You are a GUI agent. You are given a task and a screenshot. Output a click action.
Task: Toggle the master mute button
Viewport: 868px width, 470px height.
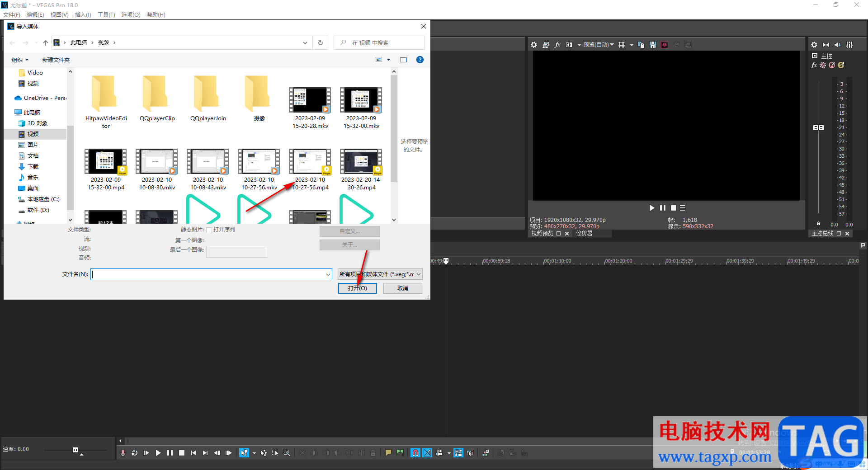coord(832,65)
